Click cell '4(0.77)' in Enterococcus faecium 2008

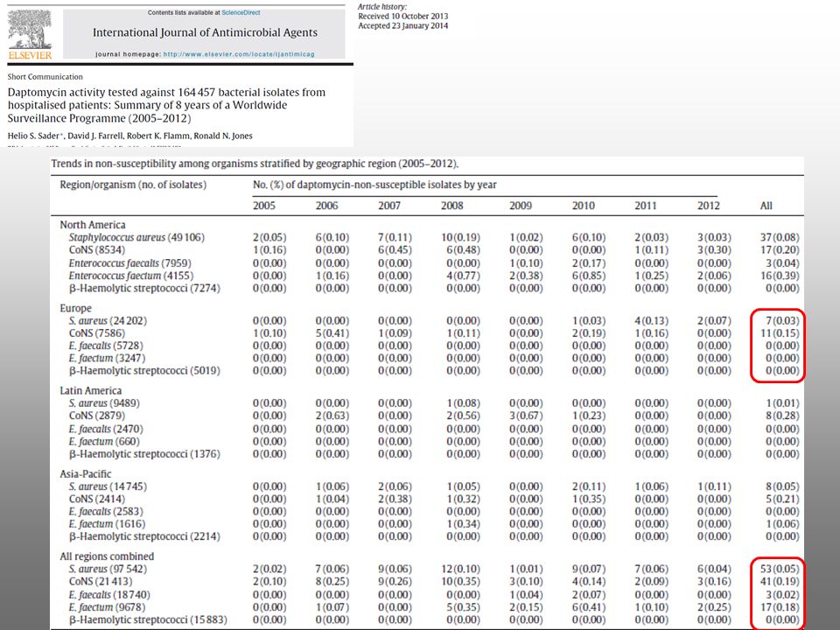[464, 276]
